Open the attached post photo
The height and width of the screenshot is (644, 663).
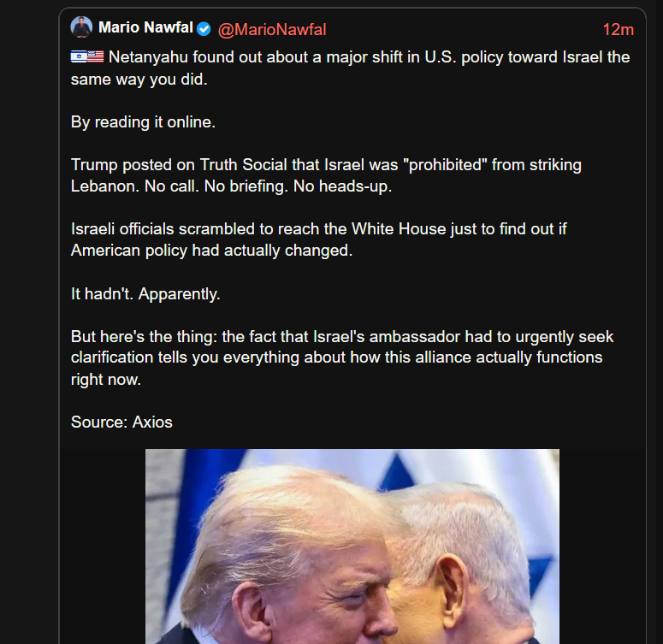pos(352,547)
